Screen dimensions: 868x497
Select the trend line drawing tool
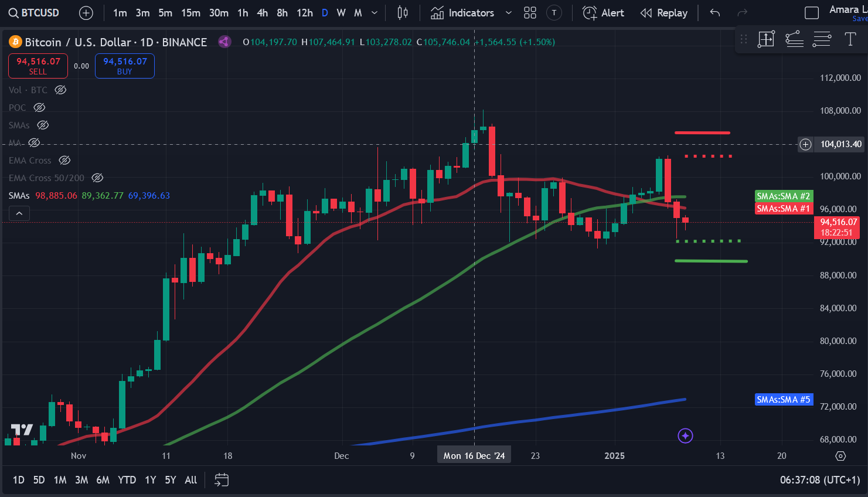(x=794, y=39)
